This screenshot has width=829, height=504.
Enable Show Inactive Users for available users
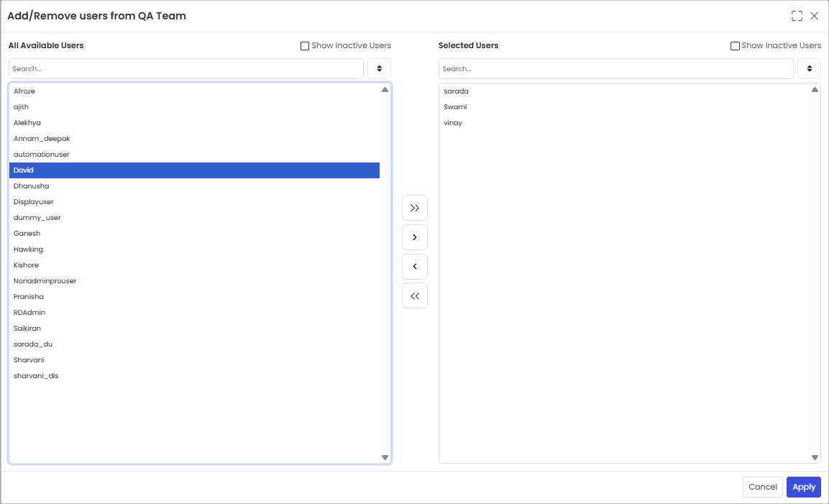pyautogui.click(x=305, y=46)
